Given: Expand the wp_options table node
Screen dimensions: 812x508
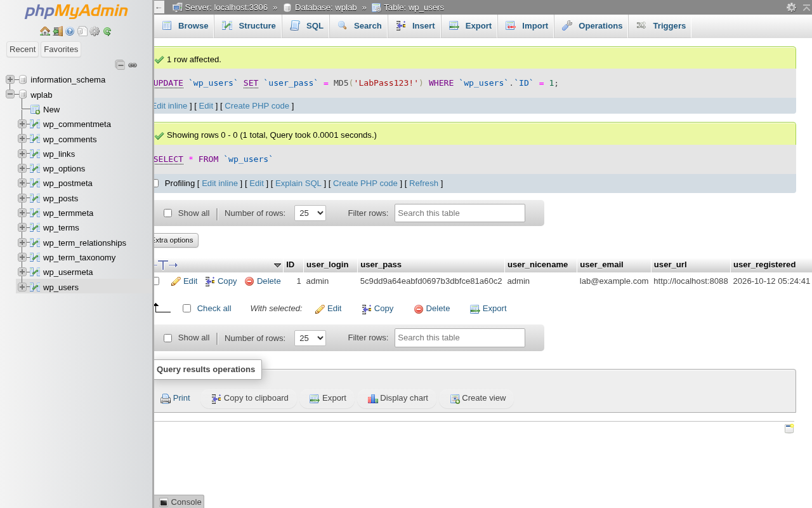Looking at the screenshot, I should (22, 168).
